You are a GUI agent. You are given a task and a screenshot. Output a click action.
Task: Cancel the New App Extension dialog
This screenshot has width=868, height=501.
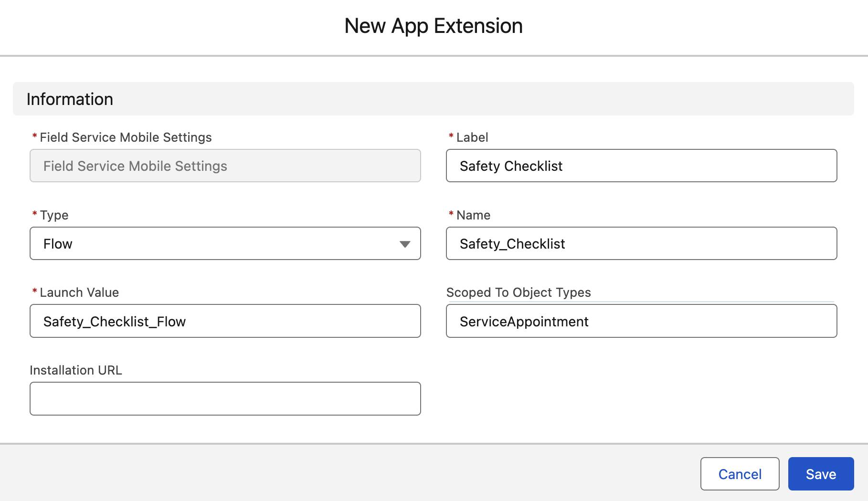(740, 474)
